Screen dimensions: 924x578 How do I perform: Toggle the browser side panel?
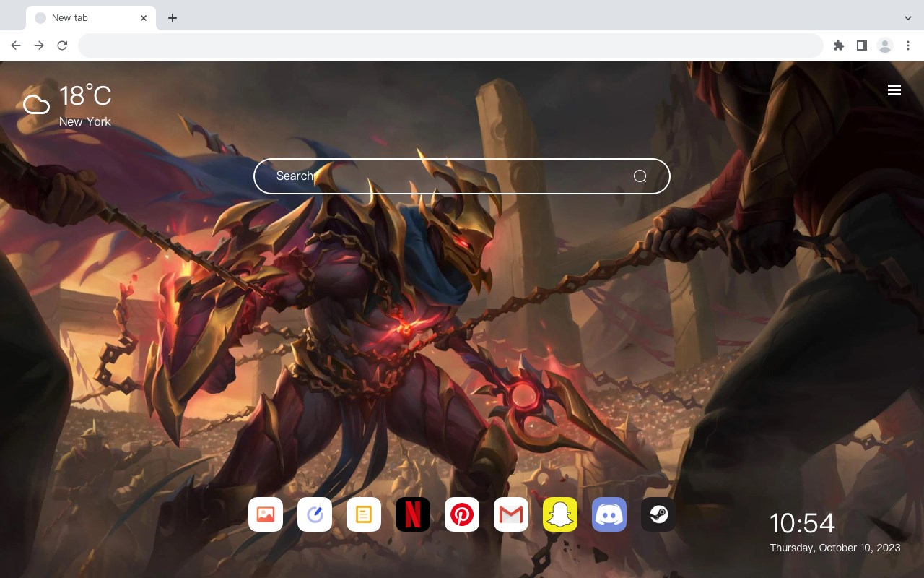click(861, 46)
